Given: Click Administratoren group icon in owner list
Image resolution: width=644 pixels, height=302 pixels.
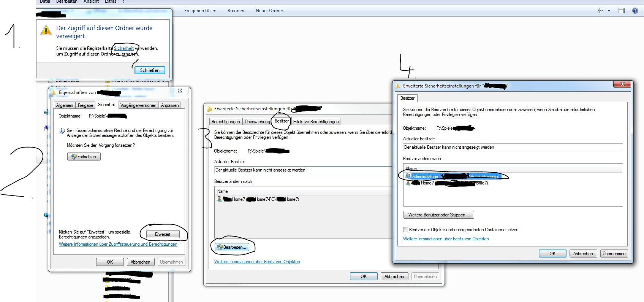Looking at the screenshot, I should click(408, 176).
